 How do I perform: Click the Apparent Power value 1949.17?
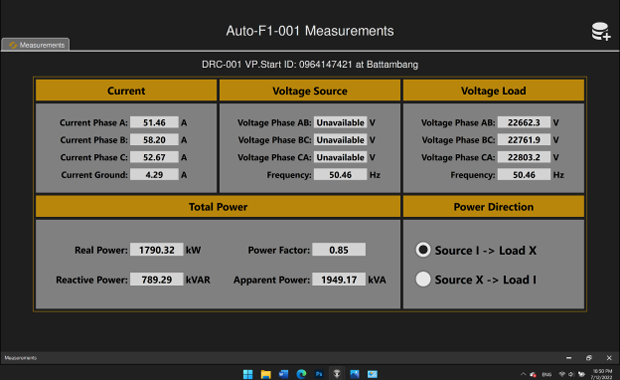click(x=339, y=280)
